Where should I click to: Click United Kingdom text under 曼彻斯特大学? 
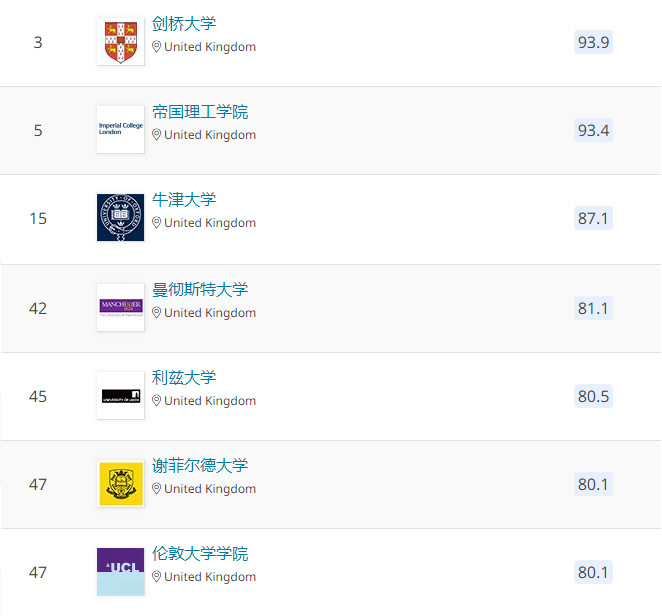pos(210,313)
